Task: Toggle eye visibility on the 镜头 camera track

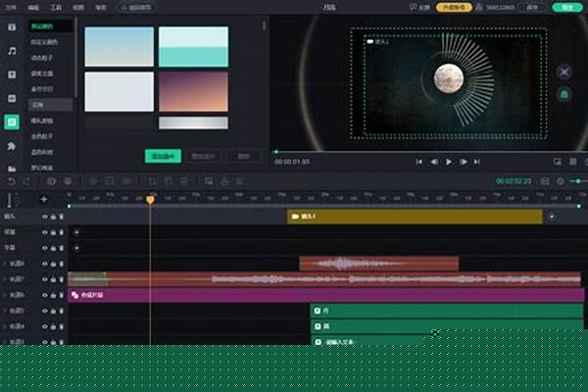Action: [x=45, y=217]
